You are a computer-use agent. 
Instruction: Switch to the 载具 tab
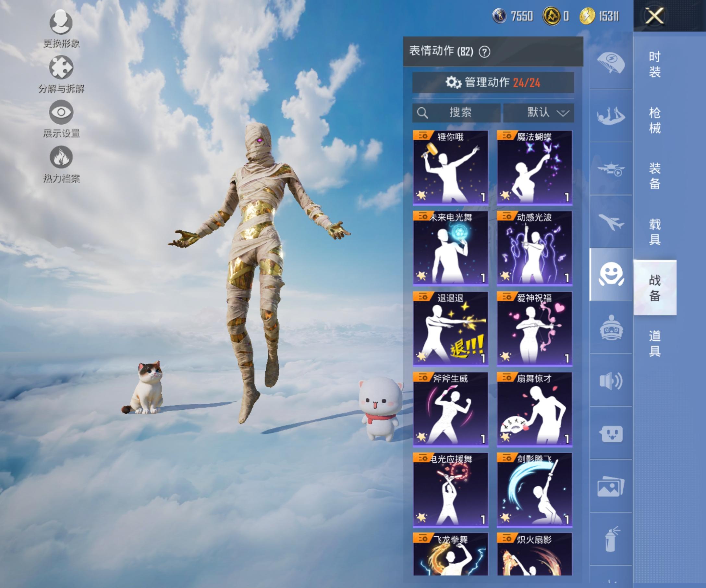point(654,231)
